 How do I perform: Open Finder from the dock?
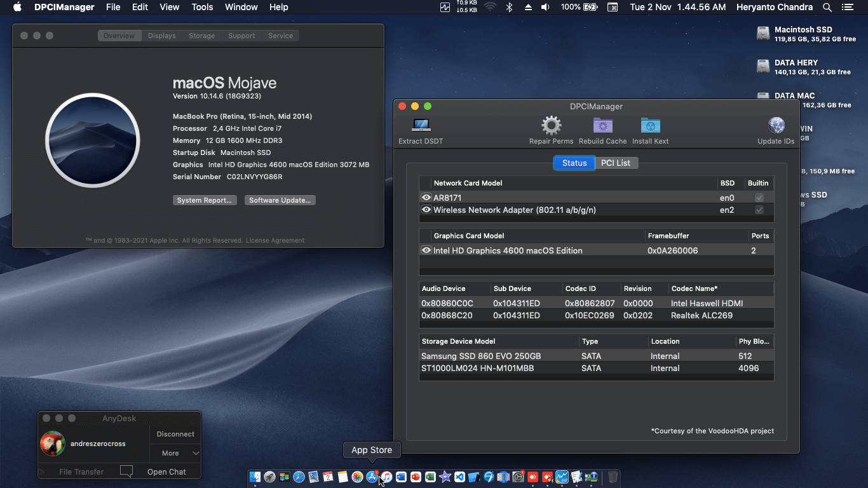(x=255, y=477)
